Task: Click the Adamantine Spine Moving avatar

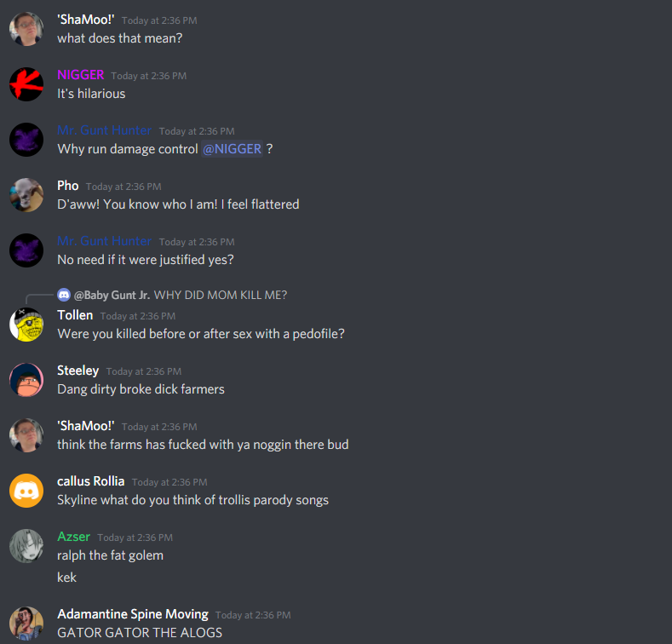Action: click(26, 624)
